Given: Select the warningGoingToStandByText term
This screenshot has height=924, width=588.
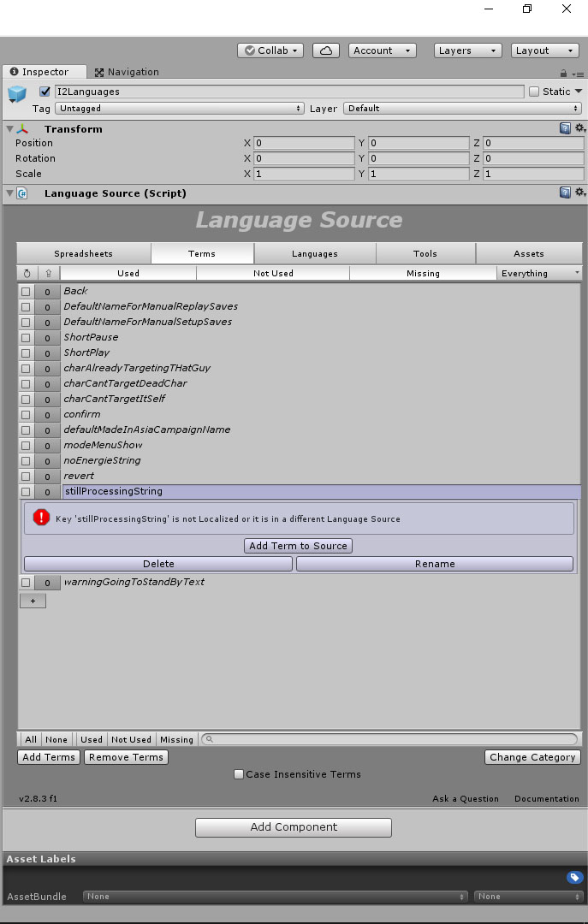Looking at the screenshot, I should [134, 582].
